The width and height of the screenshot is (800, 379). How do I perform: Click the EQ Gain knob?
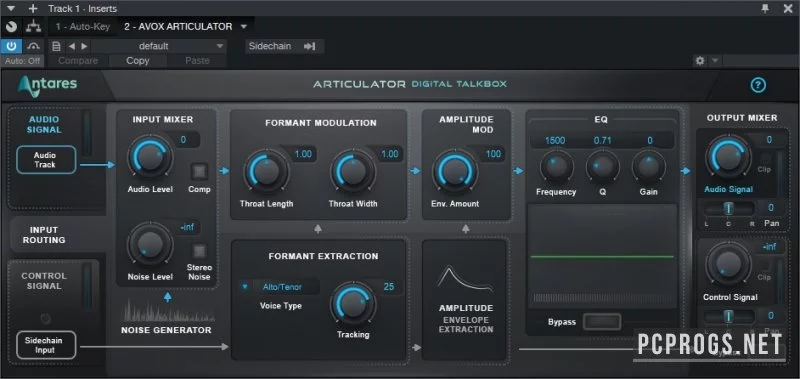(x=649, y=167)
